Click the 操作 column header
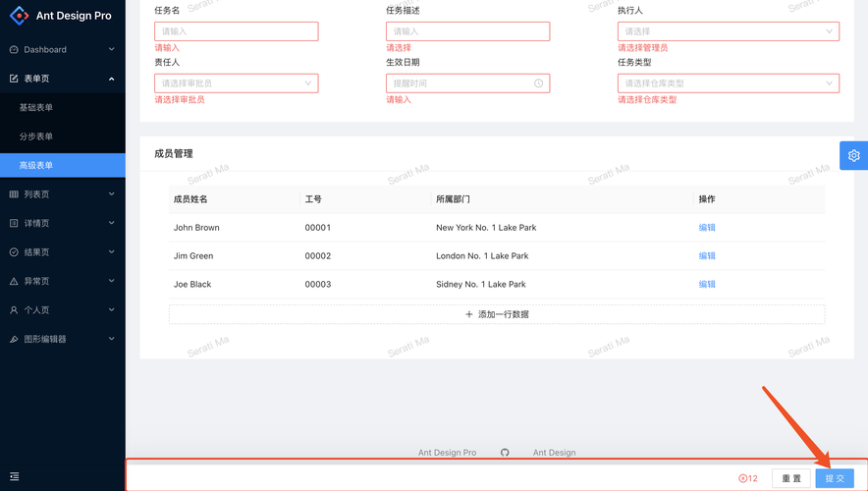The height and width of the screenshot is (491, 868). point(707,199)
